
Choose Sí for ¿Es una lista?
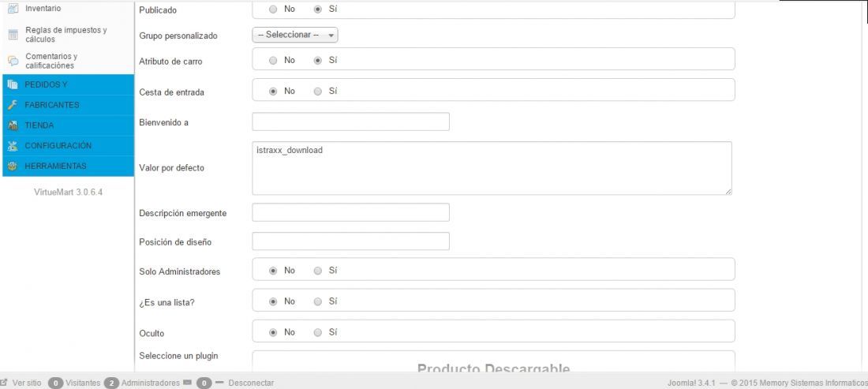(317, 301)
